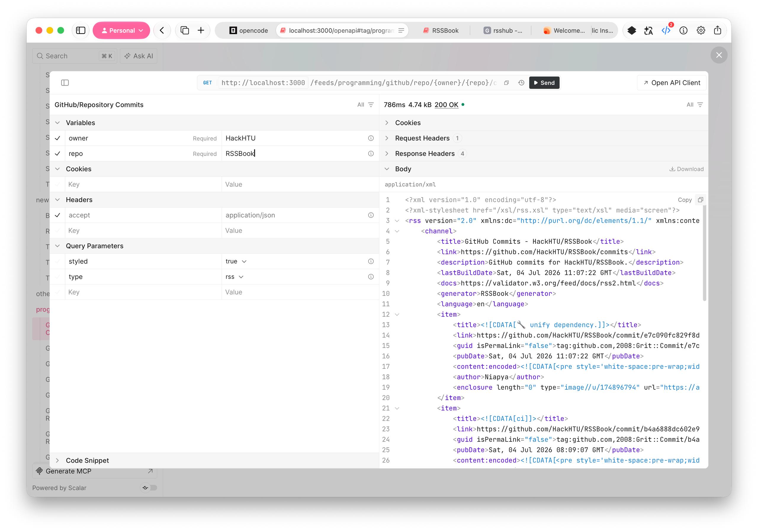758x532 pixels.
Task: Switch to the opencode browser tab
Action: [248, 30]
